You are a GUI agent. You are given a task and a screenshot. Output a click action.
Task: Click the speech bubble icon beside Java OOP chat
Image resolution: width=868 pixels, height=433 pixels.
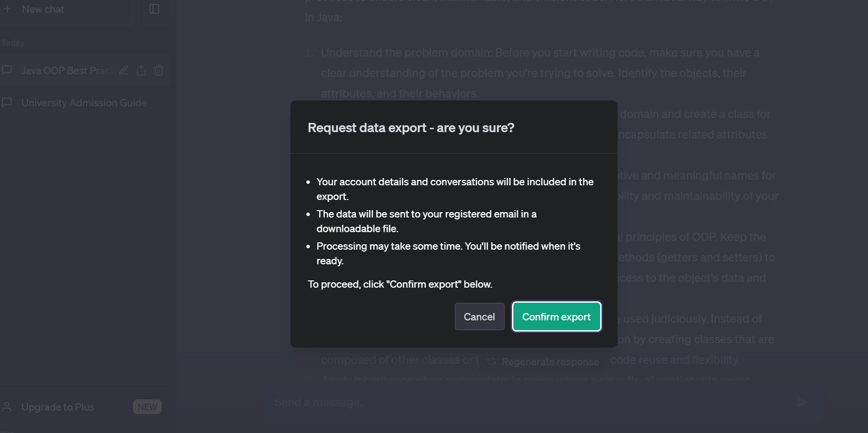coord(7,71)
